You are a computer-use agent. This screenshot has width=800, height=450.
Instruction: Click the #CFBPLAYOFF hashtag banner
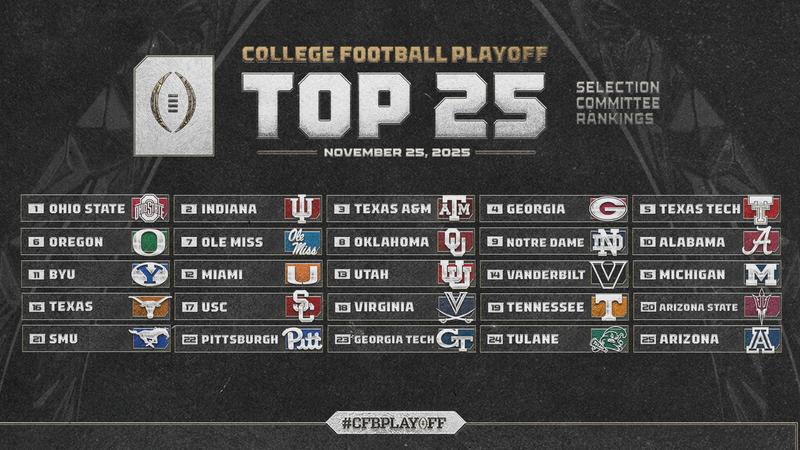[x=400, y=422]
